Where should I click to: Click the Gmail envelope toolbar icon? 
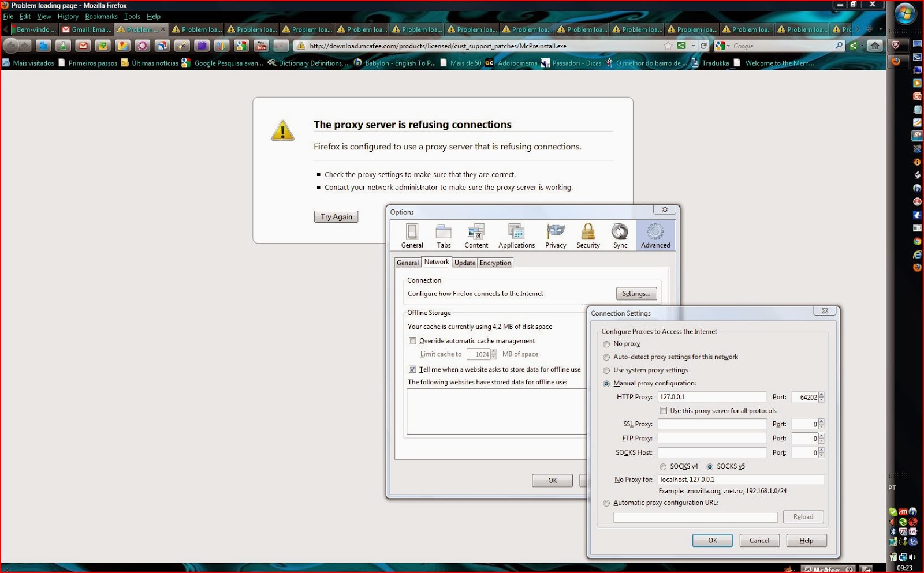coord(83,46)
